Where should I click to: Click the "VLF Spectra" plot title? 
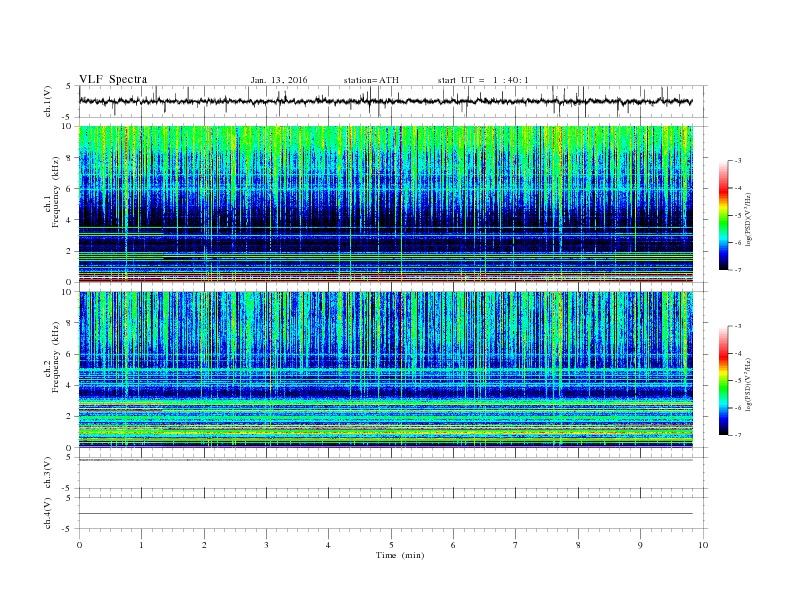(x=113, y=79)
